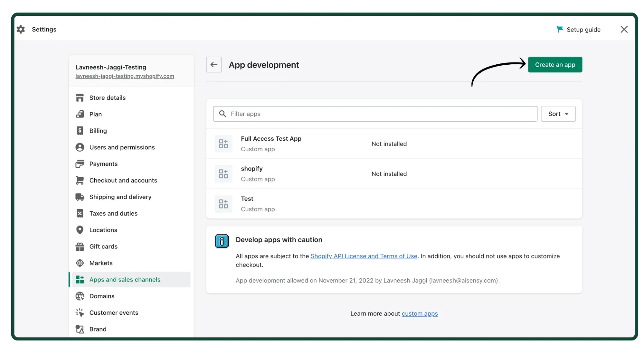
Task: Select the Billing receipt icon
Action: pyautogui.click(x=80, y=131)
